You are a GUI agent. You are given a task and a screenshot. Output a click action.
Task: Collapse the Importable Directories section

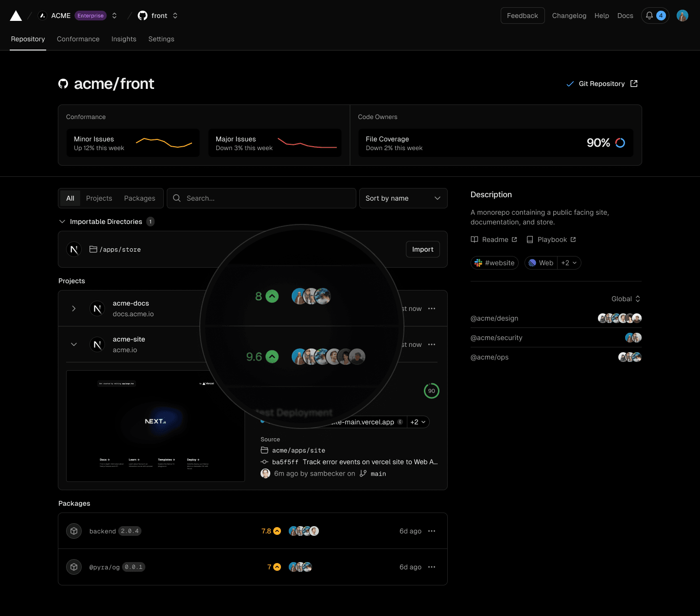(62, 222)
